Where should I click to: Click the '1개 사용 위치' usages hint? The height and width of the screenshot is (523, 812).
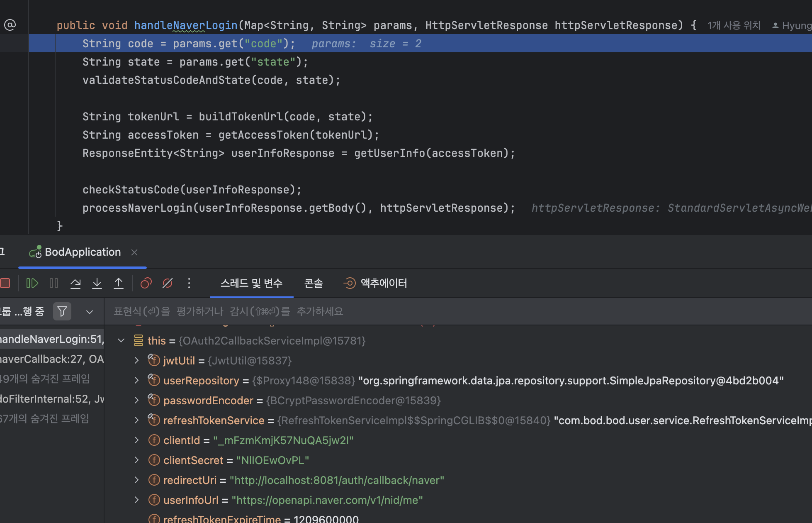point(734,26)
